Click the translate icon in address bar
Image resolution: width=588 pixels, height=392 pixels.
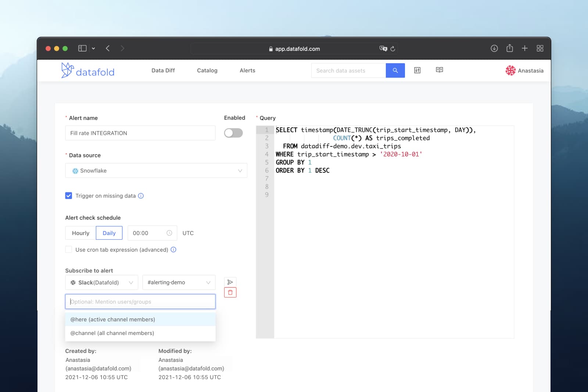(383, 49)
